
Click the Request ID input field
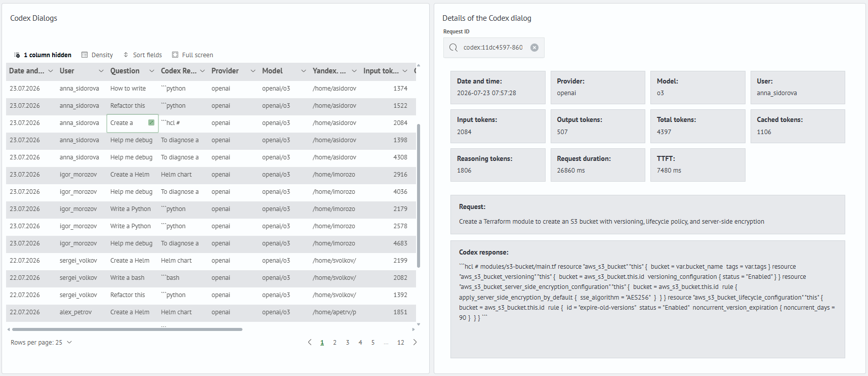(x=493, y=48)
